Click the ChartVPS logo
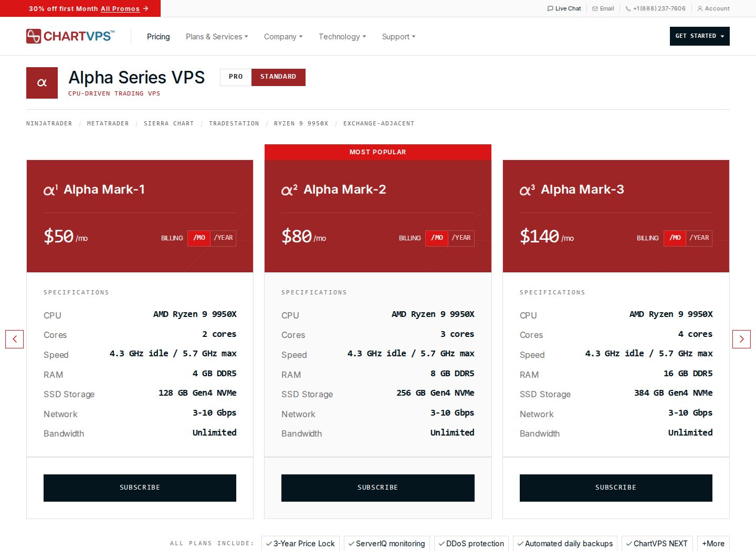The height and width of the screenshot is (551, 756). (70, 36)
